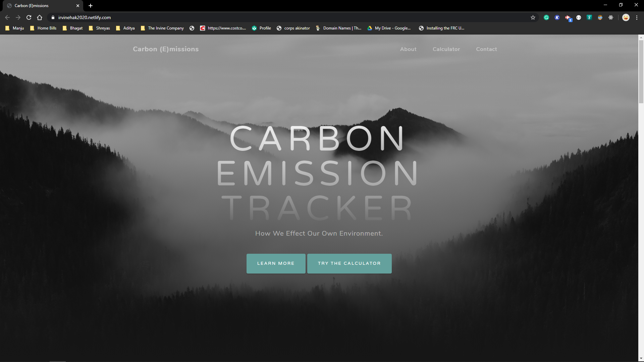Screen dimensions: 644x362
Task: Bookmark this page with star icon
Action: pyautogui.click(x=533, y=17)
